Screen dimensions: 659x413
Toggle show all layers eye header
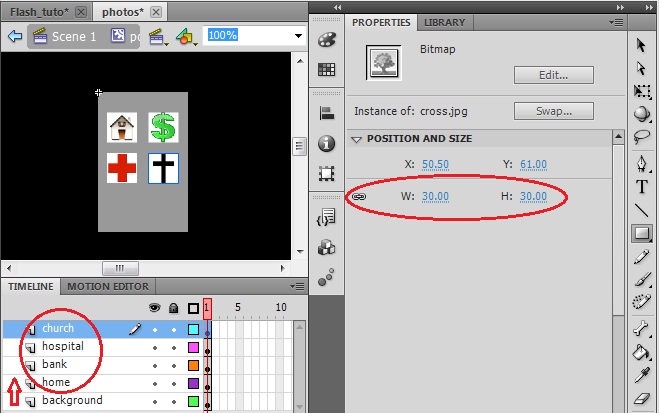(x=155, y=308)
